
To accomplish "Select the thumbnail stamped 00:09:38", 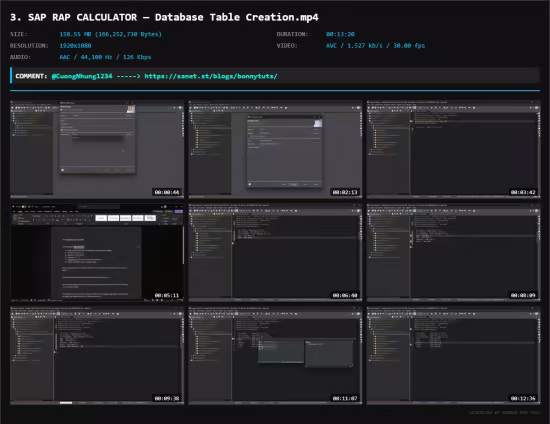I will 97,356.
